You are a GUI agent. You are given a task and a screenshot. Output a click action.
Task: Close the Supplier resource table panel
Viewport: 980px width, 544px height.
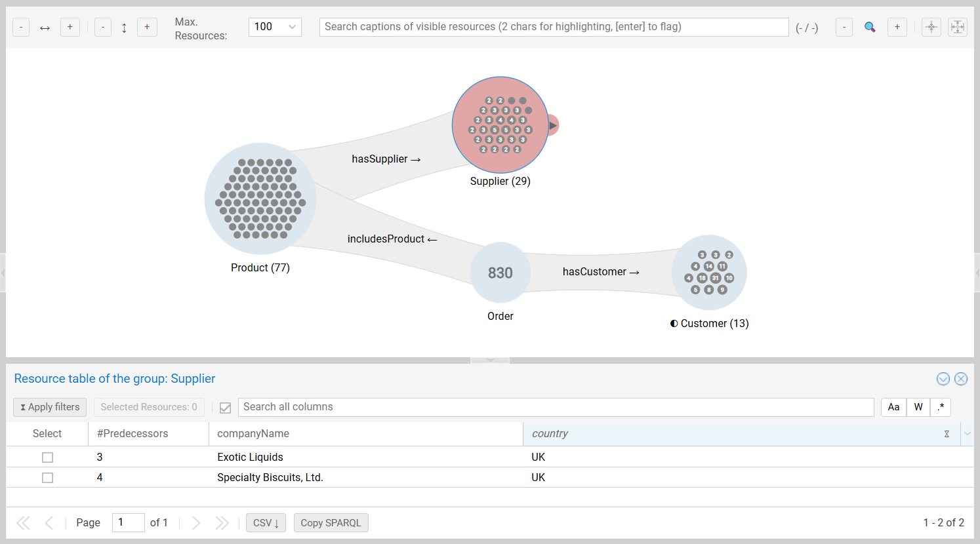(961, 379)
